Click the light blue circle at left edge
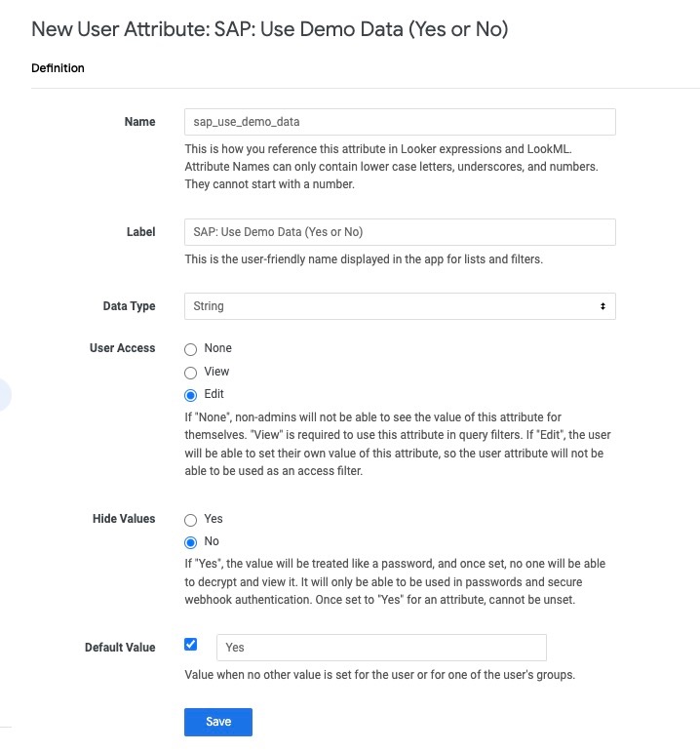Viewport: 700px width, 752px height. point(4,395)
